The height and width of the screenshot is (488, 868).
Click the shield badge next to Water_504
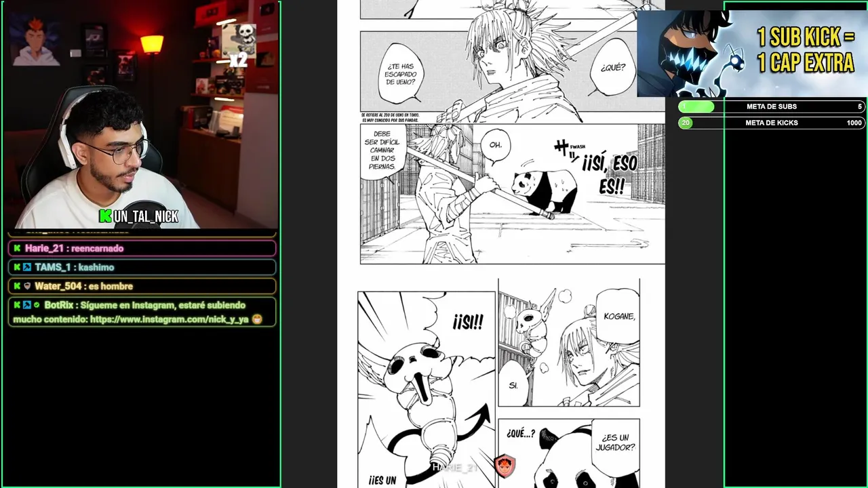tap(27, 286)
